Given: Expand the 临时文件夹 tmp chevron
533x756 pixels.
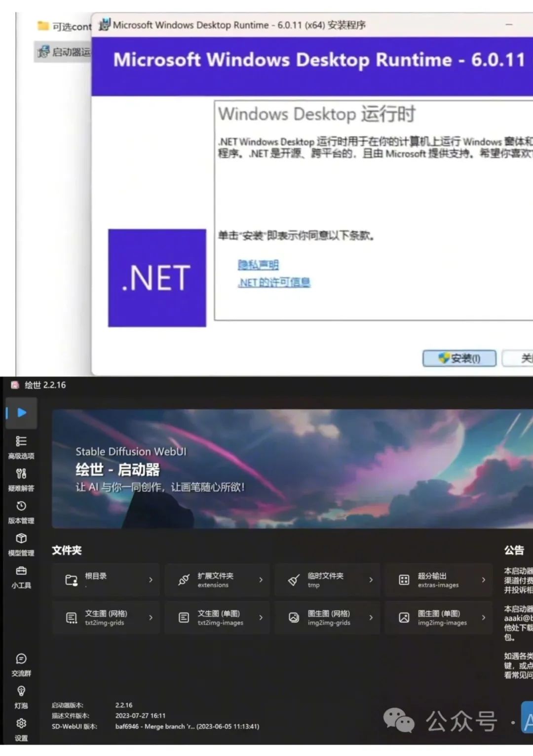Looking at the screenshot, I should click(x=371, y=580).
